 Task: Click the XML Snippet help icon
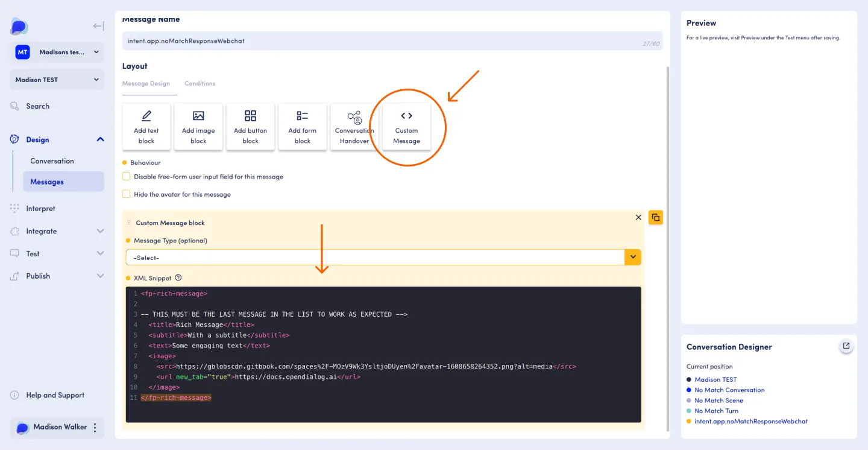point(178,278)
